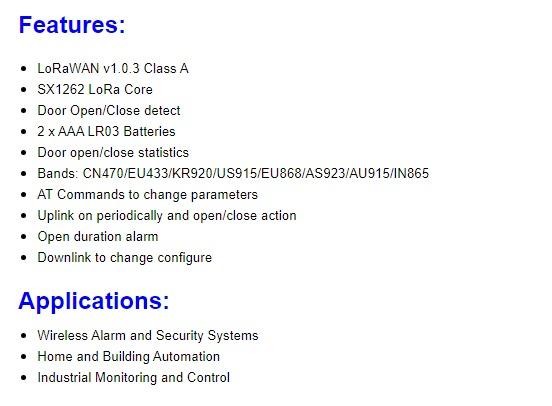The height and width of the screenshot is (406, 552).
Task: Click the SX1262 LoRa Core line
Action: [95, 89]
